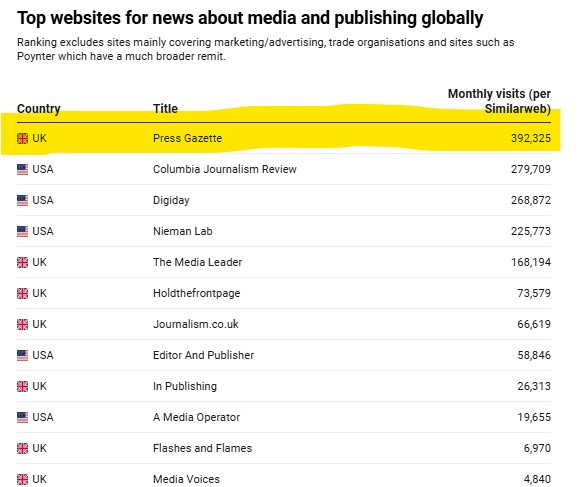The image size is (580, 487).
Task: Click the UK flag in the Holdthefrontpage row
Action: [x=22, y=294]
